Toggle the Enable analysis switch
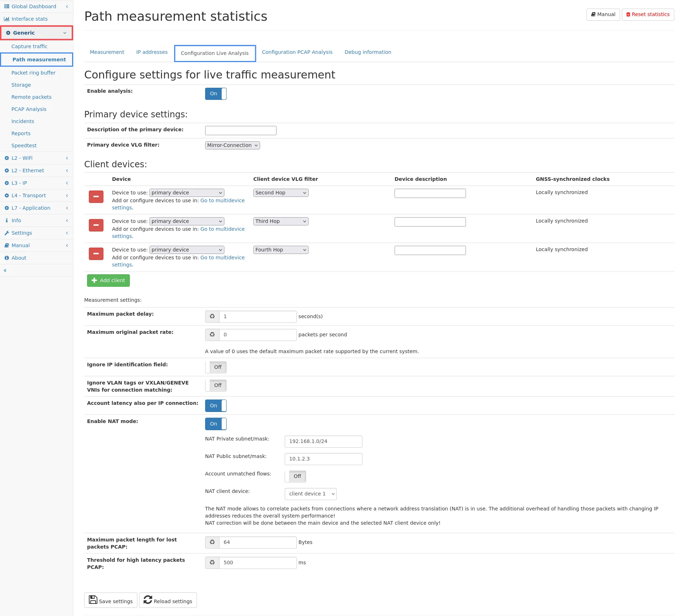Screen dimensions: 685x616 click(215, 94)
